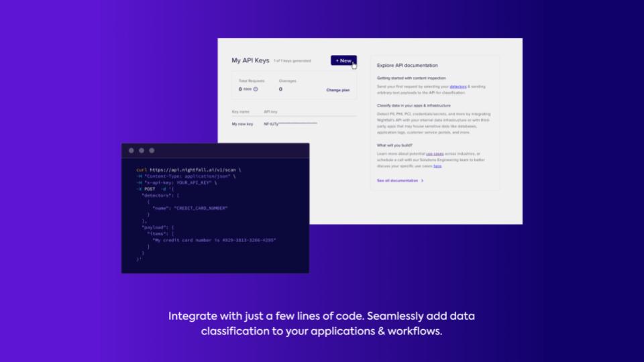644x362 pixels.
Task: Click the middle dot in terminal title bar
Action: (142, 151)
